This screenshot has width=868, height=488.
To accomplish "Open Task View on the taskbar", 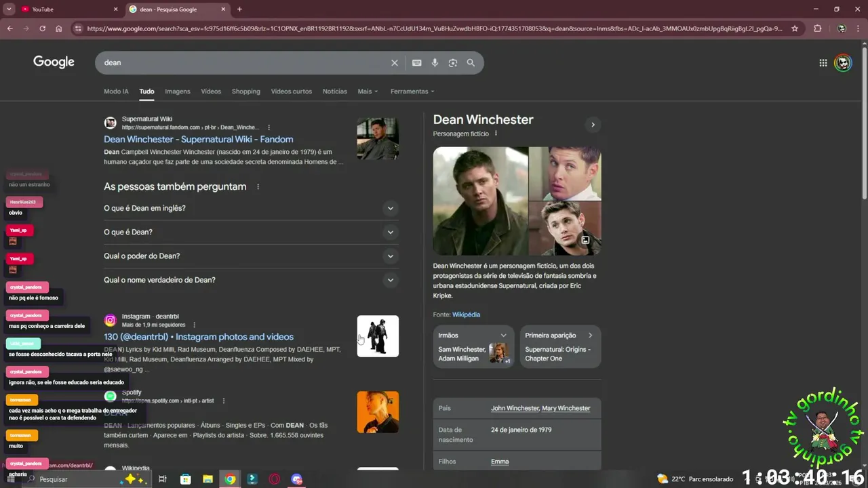I will click(x=163, y=479).
